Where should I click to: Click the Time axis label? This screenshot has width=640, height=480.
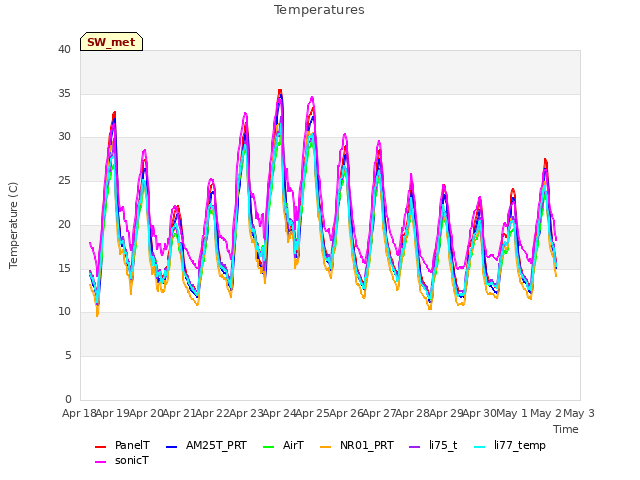click(x=566, y=429)
